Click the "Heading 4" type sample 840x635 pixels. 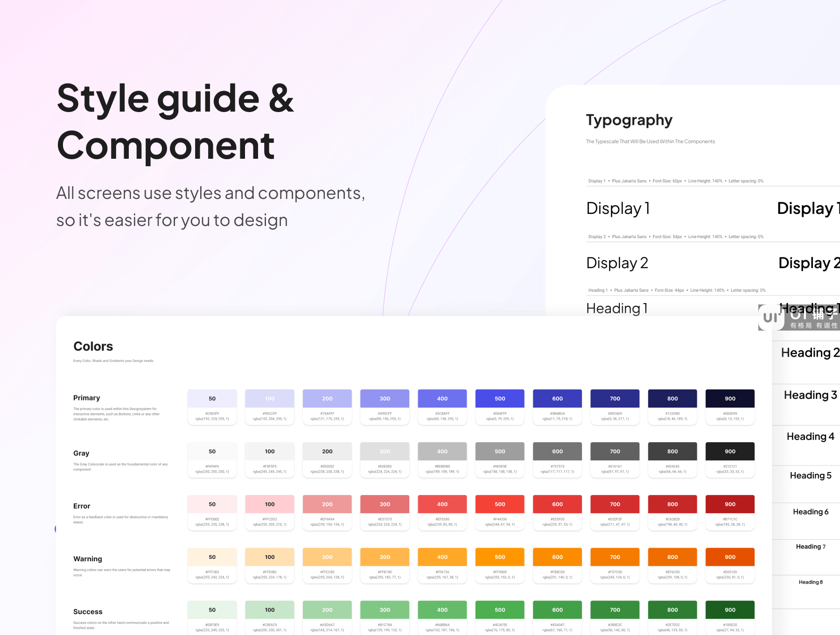click(811, 437)
